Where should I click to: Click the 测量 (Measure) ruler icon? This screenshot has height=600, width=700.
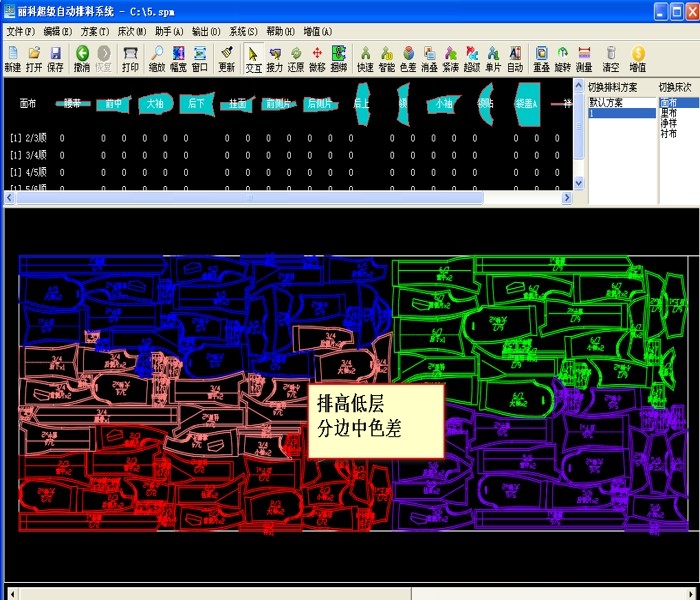(584, 58)
